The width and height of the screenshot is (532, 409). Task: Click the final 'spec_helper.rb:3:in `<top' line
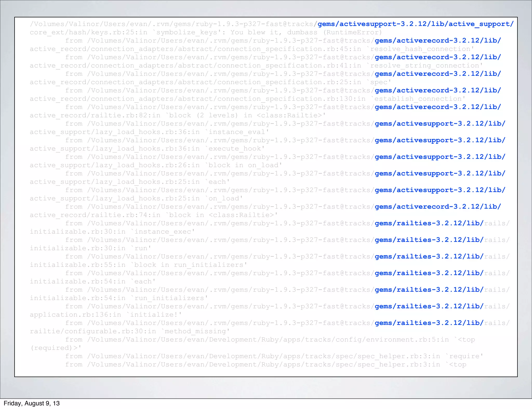[x=266, y=364]
